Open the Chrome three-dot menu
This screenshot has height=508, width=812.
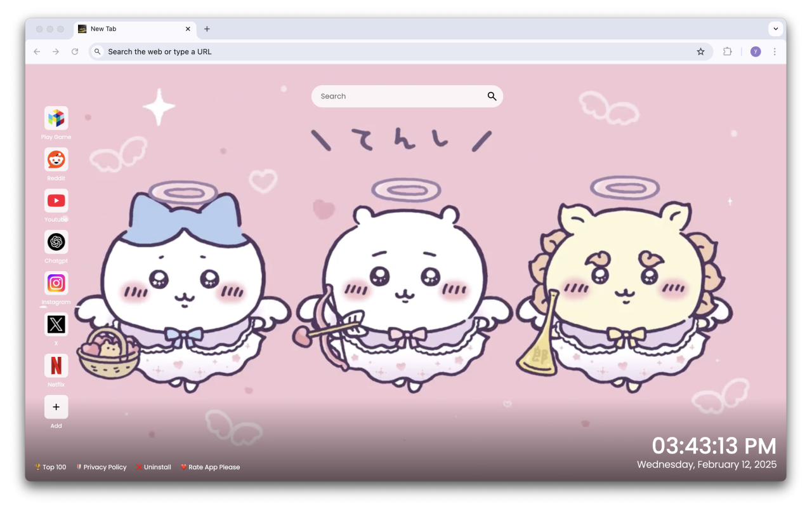pyautogui.click(x=775, y=51)
